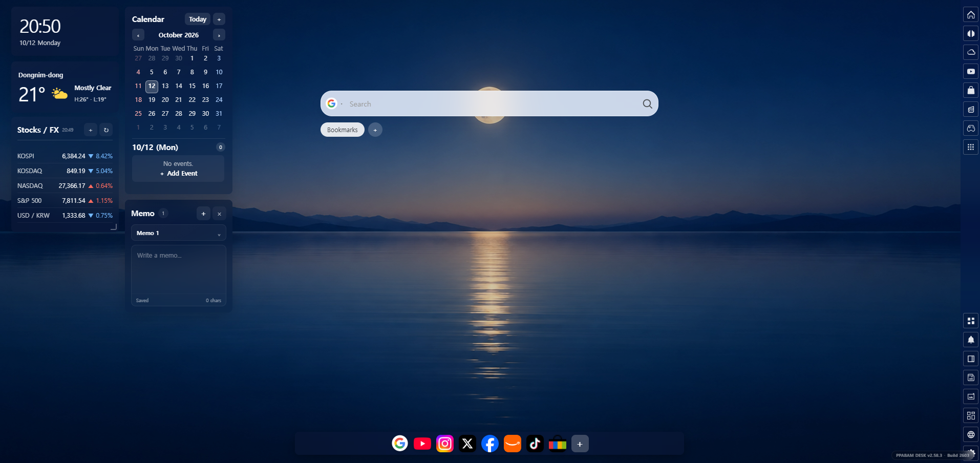Image resolution: width=980 pixels, height=463 pixels.
Task: Click the notification bell icon
Action: pyautogui.click(x=971, y=340)
